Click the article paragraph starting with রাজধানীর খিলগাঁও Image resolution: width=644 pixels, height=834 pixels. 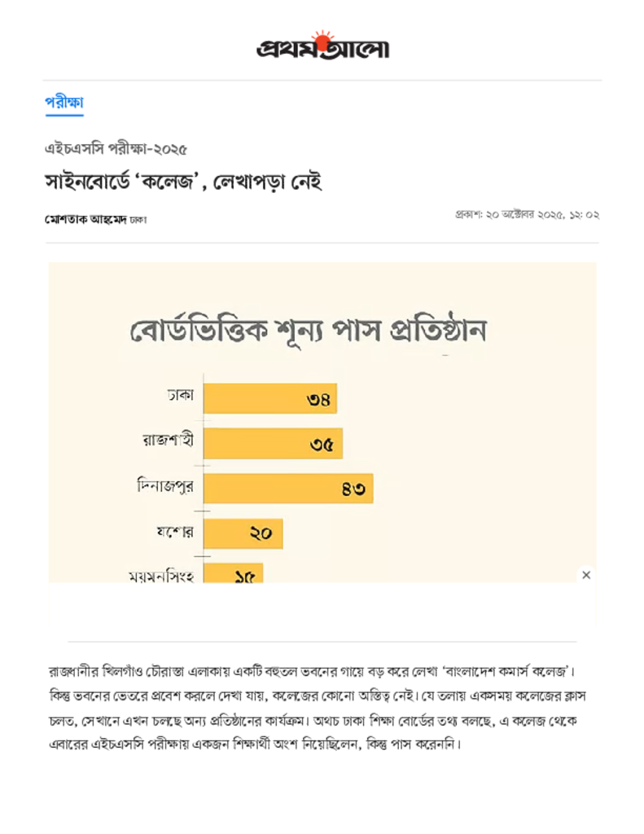pos(322,709)
